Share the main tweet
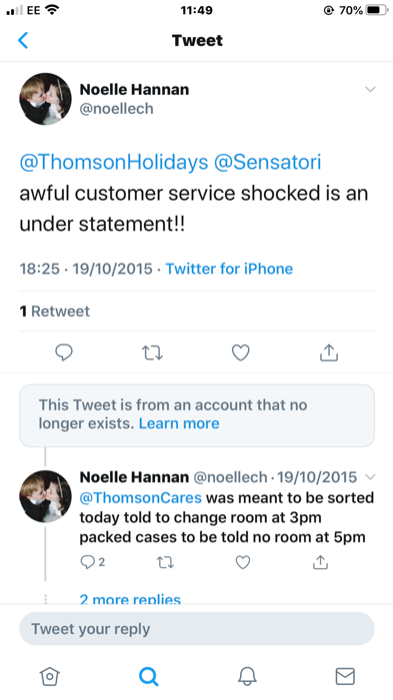The height and width of the screenshot is (700, 393). point(329,352)
